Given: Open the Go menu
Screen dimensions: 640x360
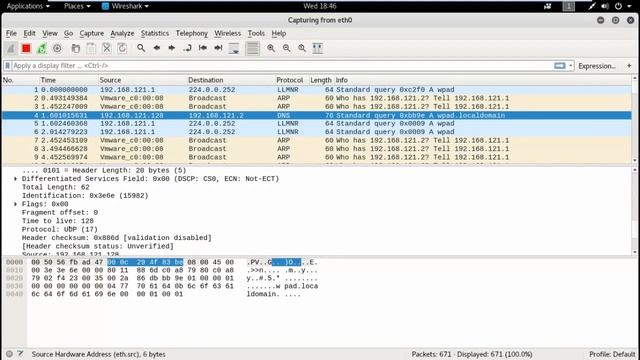Looking at the screenshot, I should (69, 33).
